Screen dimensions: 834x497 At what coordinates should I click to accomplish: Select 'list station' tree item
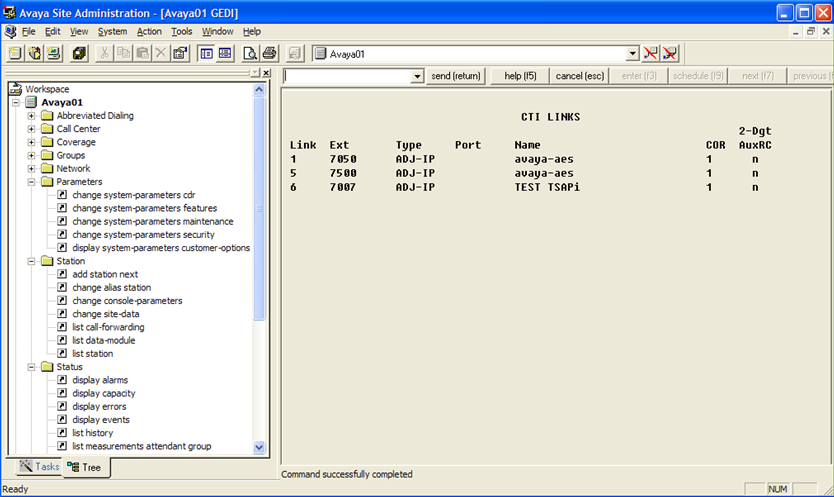tap(93, 353)
